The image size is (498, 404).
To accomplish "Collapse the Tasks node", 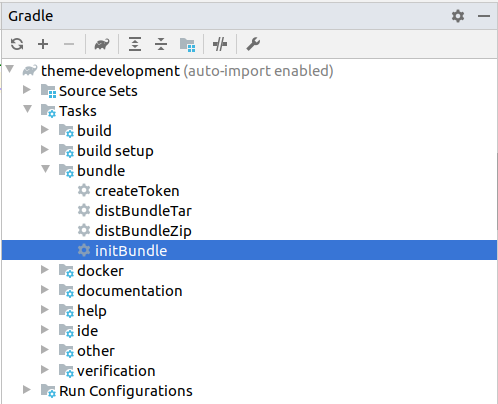I will click(x=28, y=109).
